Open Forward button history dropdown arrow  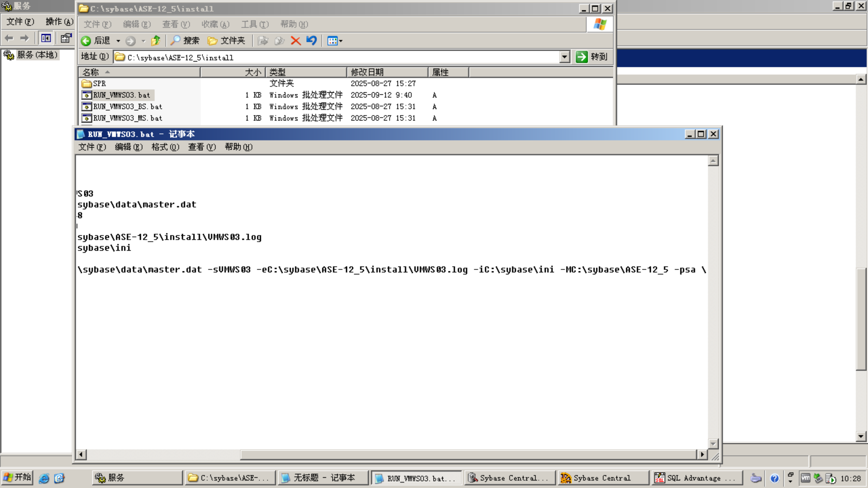tap(143, 41)
